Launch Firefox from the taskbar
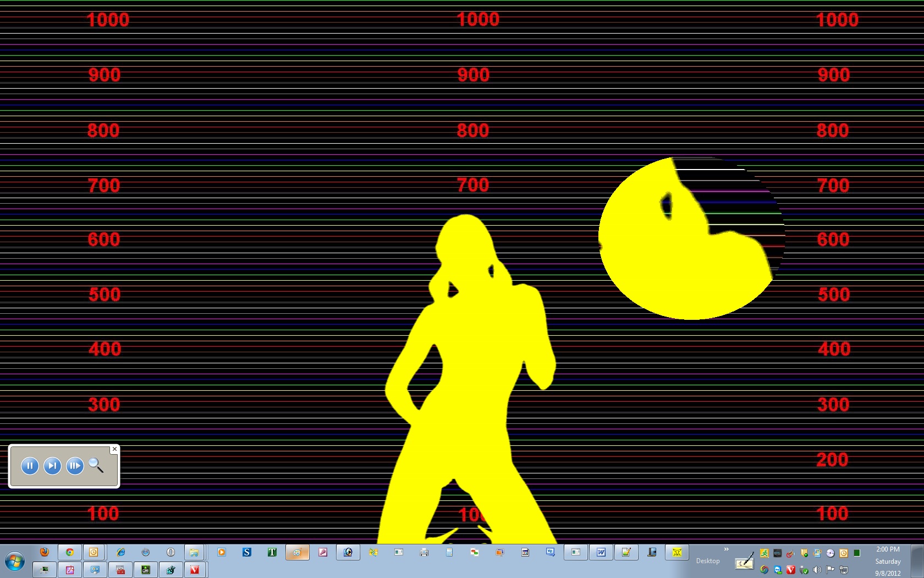Viewport: 924px width, 578px height. (x=45, y=552)
